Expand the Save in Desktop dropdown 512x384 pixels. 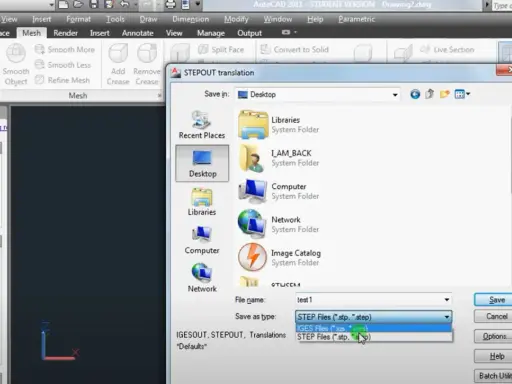395,95
